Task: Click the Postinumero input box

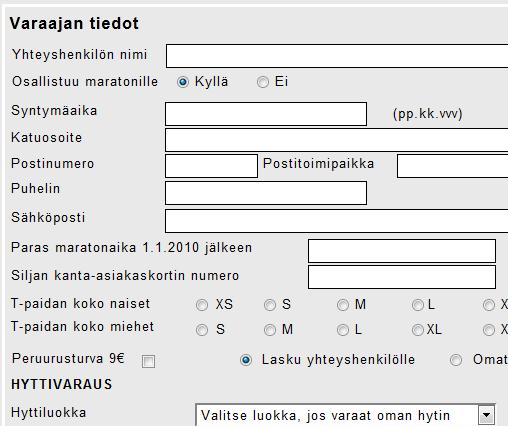Action: coord(211,166)
